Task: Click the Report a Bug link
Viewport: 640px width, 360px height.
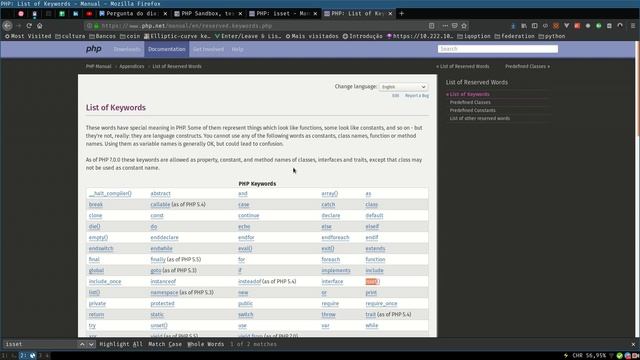Action: click(x=417, y=96)
